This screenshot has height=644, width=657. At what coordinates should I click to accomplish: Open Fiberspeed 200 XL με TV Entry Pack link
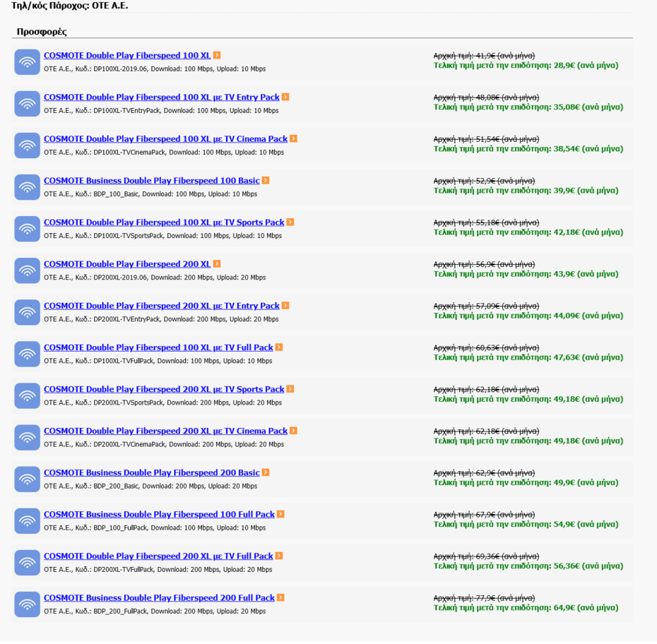click(x=162, y=306)
